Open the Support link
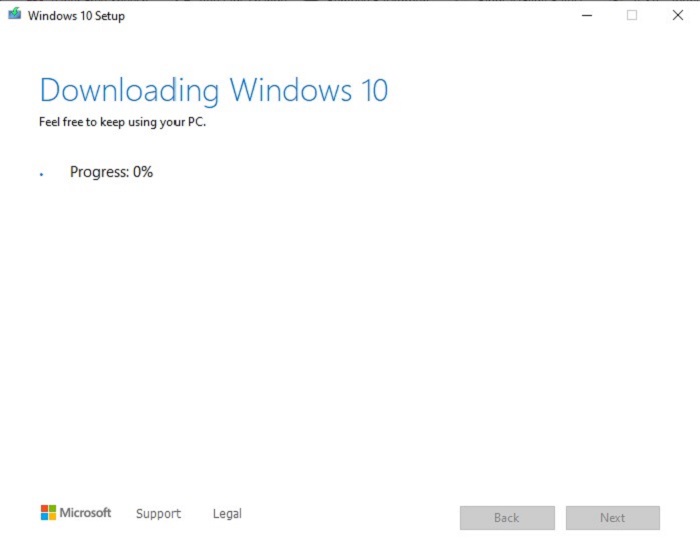The width and height of the screenshot is (700, 555). tap(158, 514)
